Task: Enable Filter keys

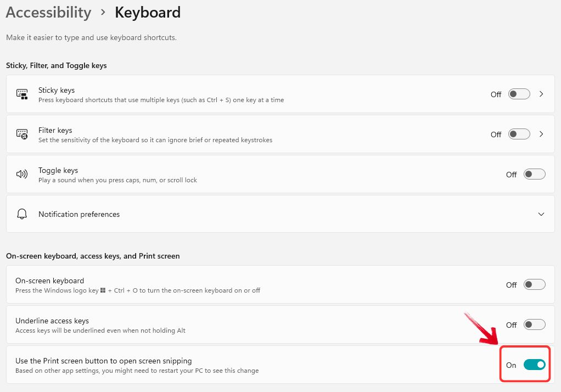Action: pos(518,134)
